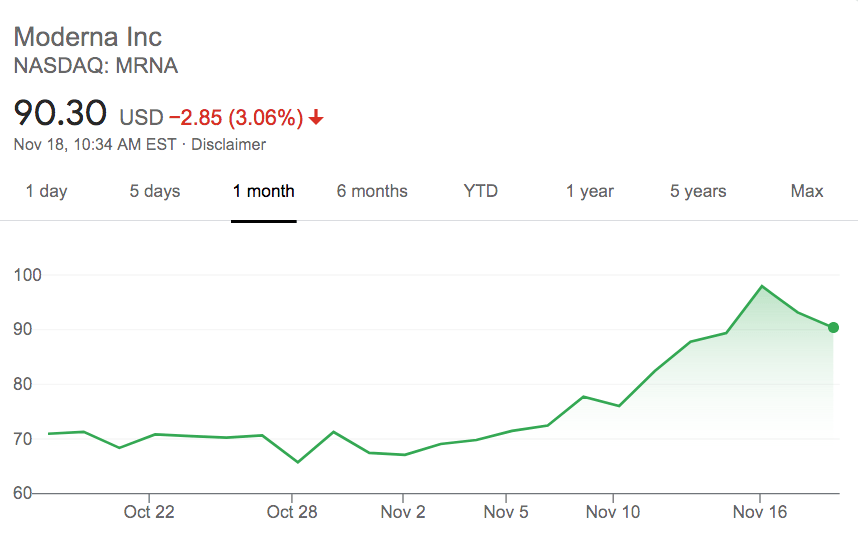
Task: Switch to the 1 day tab
Action: click(x=46, y=191)
